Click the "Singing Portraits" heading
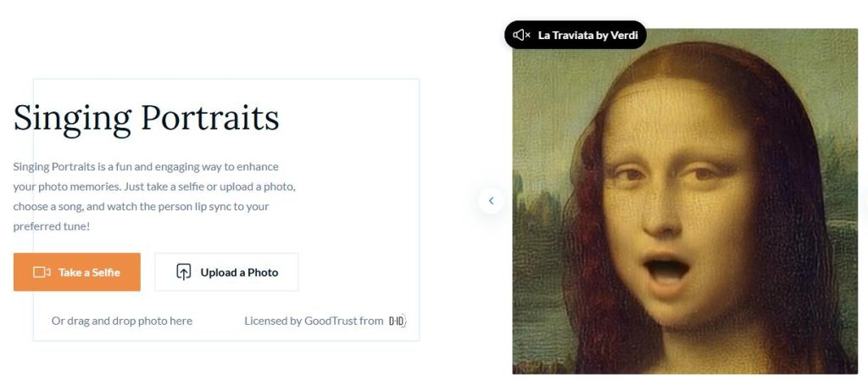This screenshot has height=385, width=868. 146,117
